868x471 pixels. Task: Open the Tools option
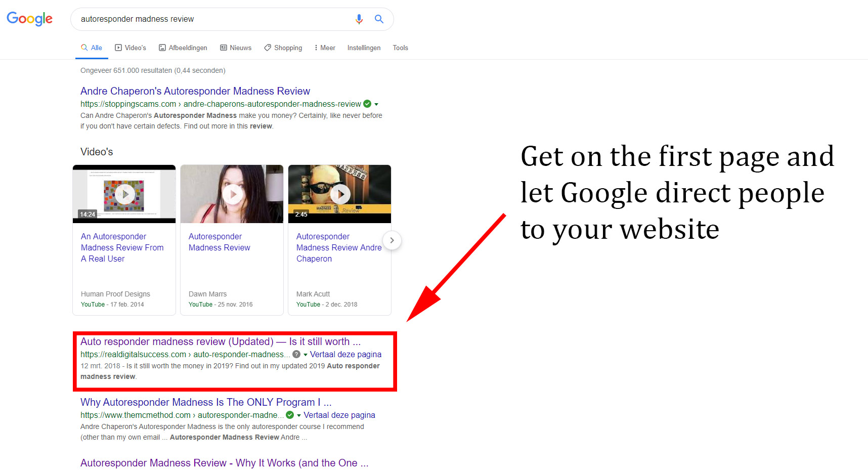[x=400, y=48]
